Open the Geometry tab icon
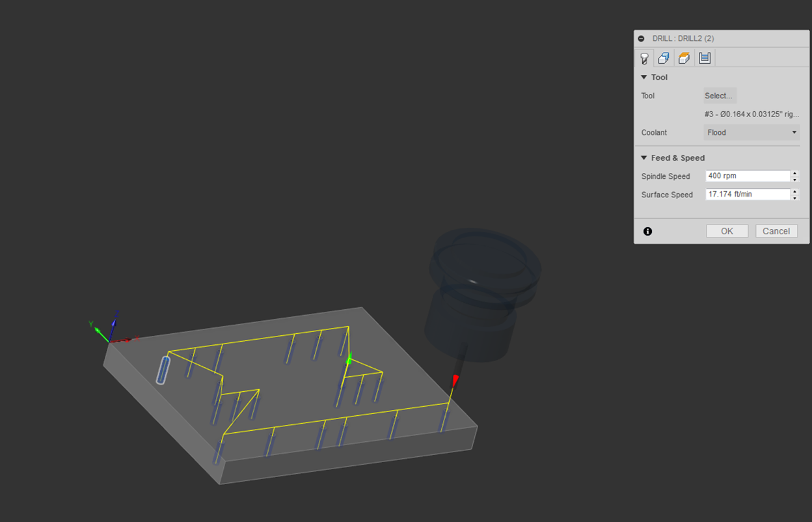 664,59
